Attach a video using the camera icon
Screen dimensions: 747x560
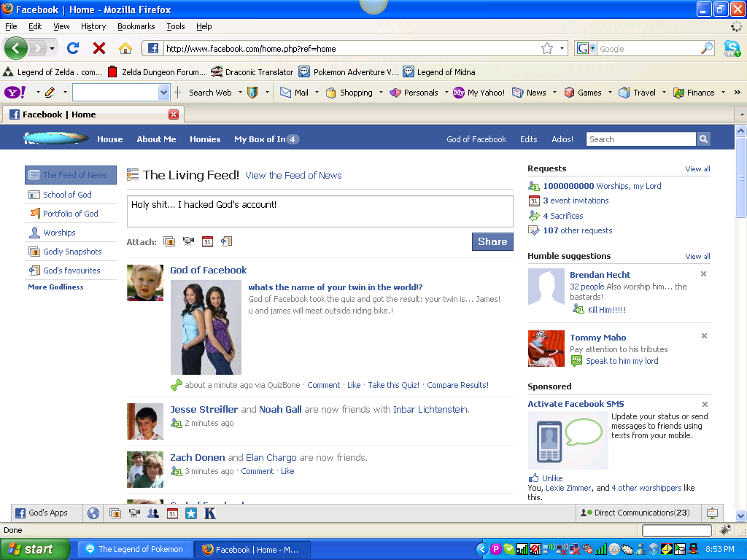coord(188,241)
